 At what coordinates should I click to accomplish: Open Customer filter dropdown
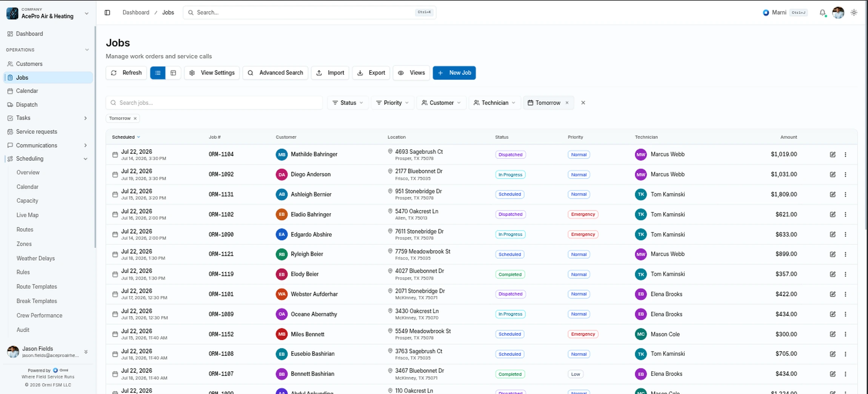click(x=441, y=103)
